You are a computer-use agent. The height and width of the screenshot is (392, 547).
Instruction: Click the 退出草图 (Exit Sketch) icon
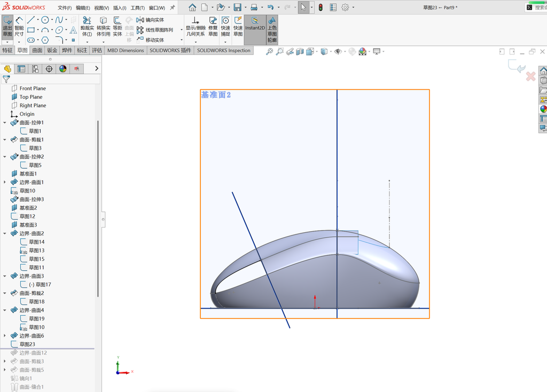[x=7, y=27]
